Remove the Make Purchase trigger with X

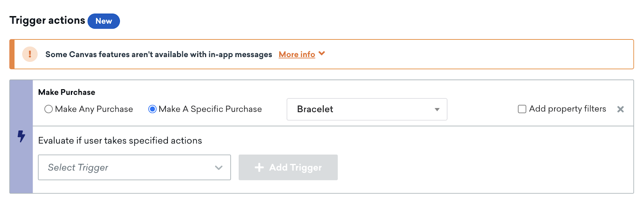(x=620, y=109)
